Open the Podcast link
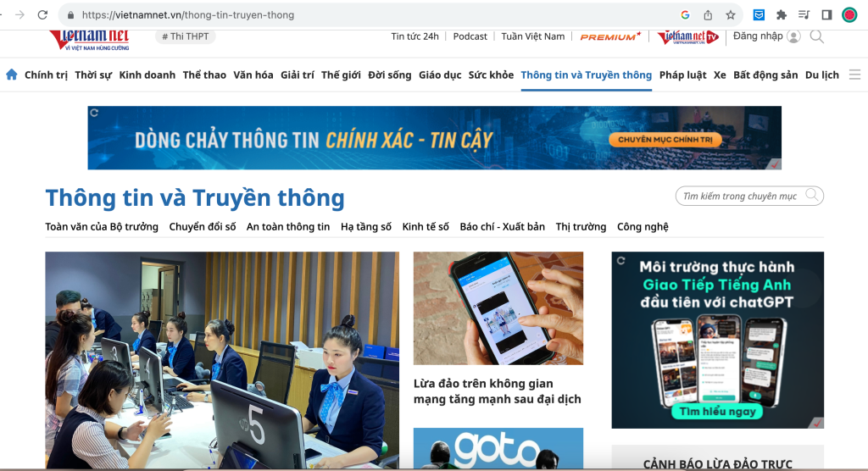868x471 pixels. point(470,36)
